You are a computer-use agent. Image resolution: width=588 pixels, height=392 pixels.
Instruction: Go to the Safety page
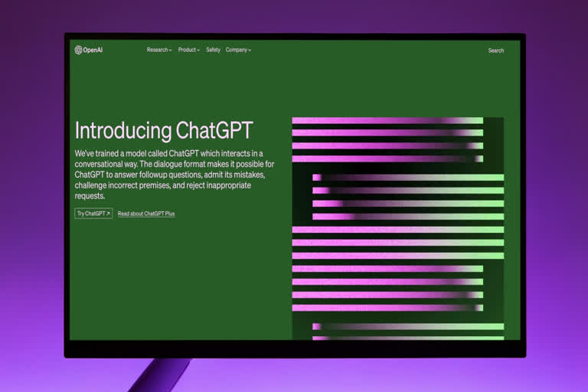213,50
